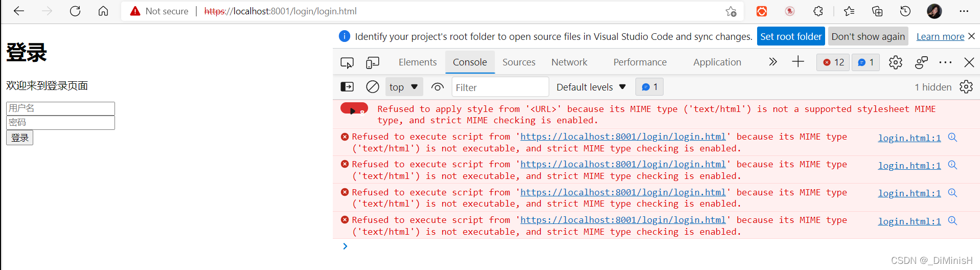Switch to the Network tab
The image size is (980, 270).
tap(569, 62)
